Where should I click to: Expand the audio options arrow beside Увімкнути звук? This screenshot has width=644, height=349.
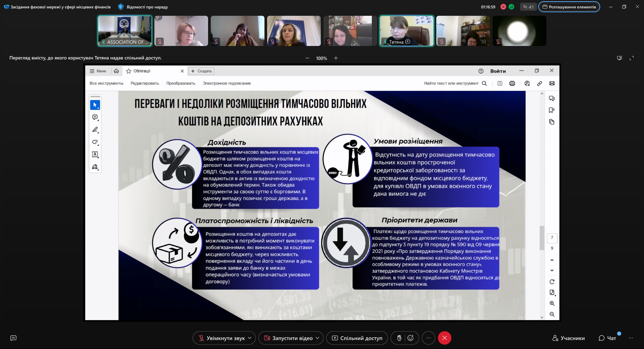tap(250, 338)
